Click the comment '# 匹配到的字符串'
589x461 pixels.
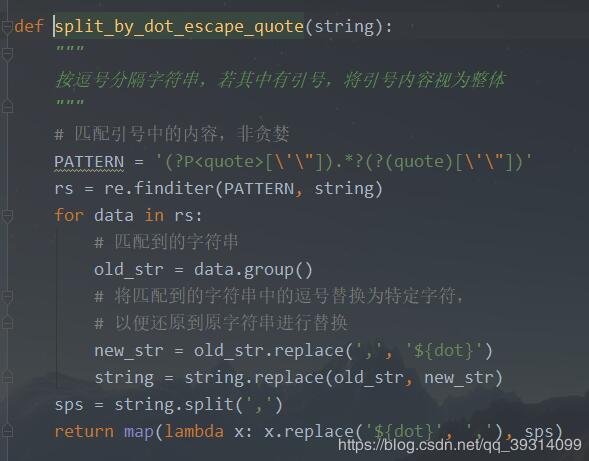pyautogui.click(x=166, y=242)
